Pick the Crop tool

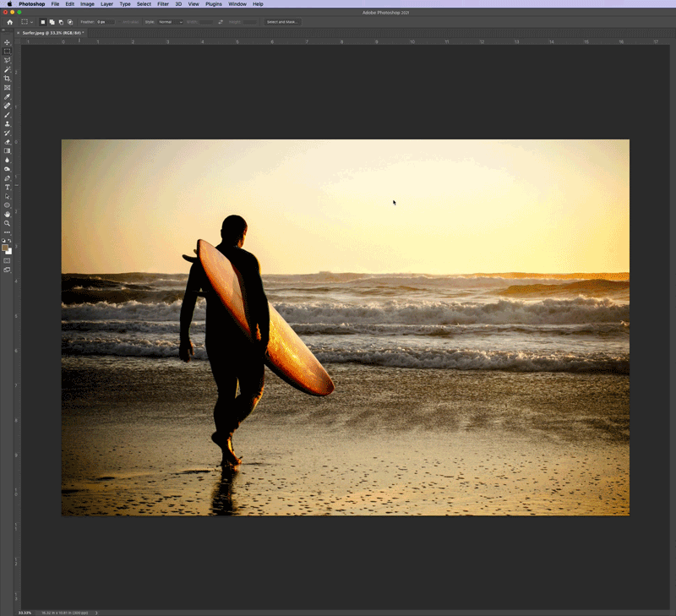pos(7,79)
